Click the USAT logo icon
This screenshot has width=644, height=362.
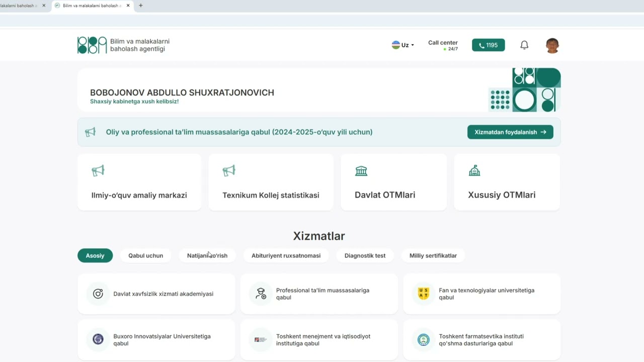click(x=424, y=294)
